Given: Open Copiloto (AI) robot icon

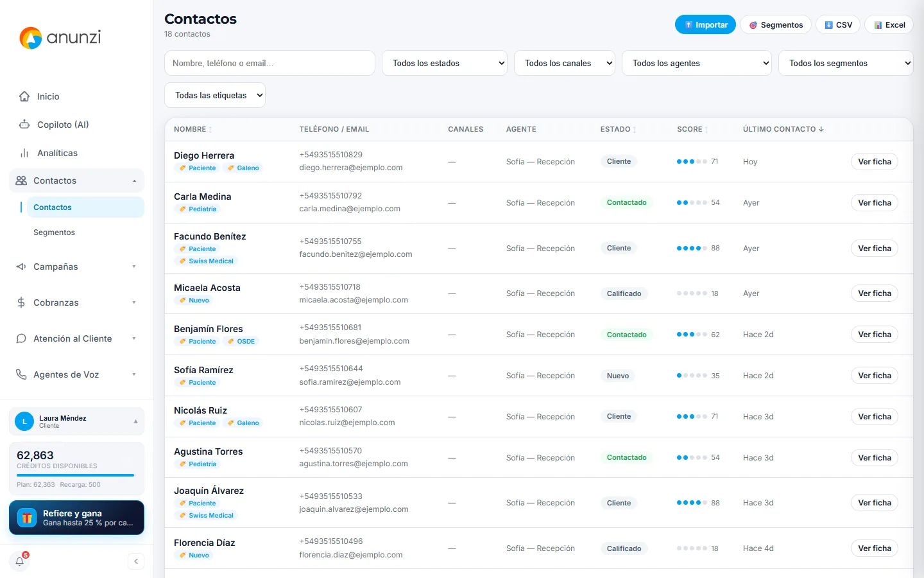Looking at the screenshot, I should pos(24,125).
